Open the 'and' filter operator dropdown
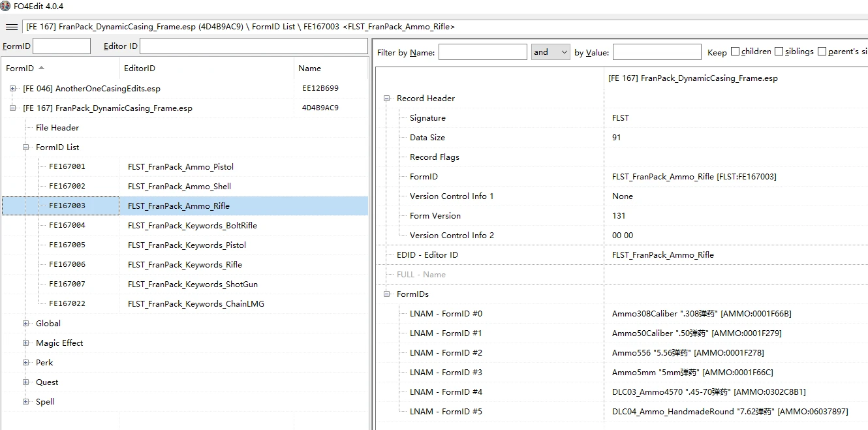The image size is (868, 430). tap(551, 52)
